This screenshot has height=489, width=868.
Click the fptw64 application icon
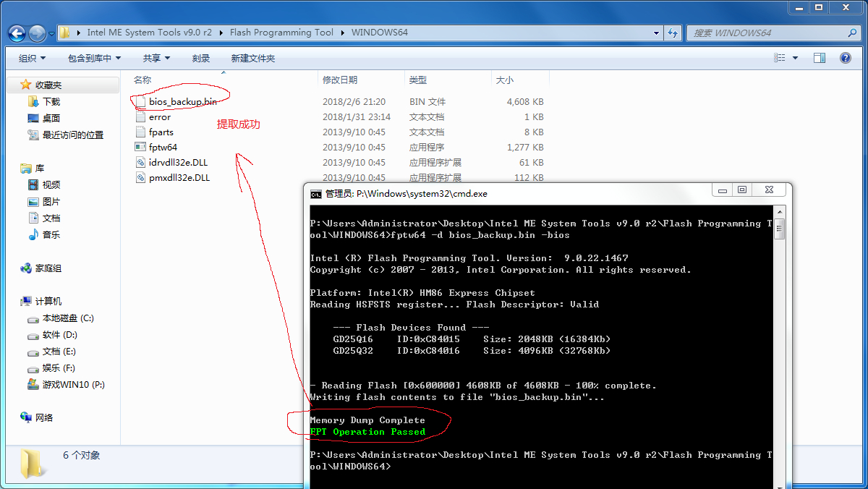click(x=140, y=148)
